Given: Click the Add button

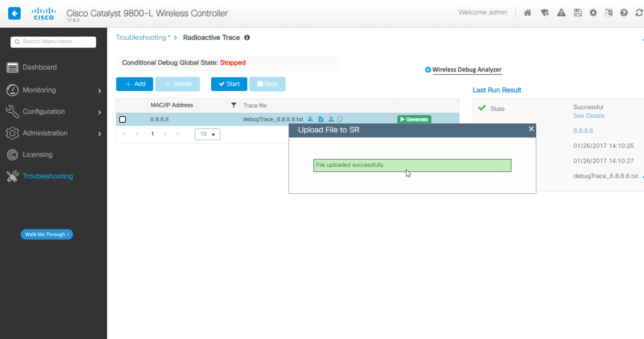Looking at the screenshot, I should pos(135,84).
